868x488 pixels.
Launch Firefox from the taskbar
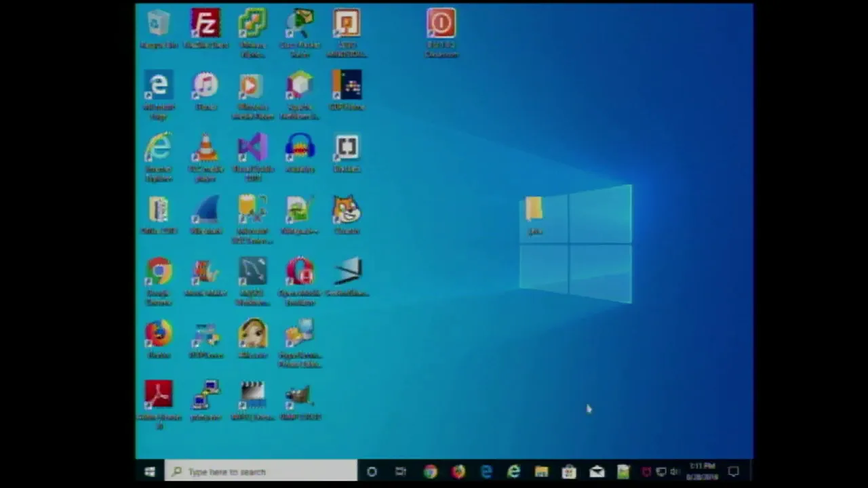tap(458, 472)
